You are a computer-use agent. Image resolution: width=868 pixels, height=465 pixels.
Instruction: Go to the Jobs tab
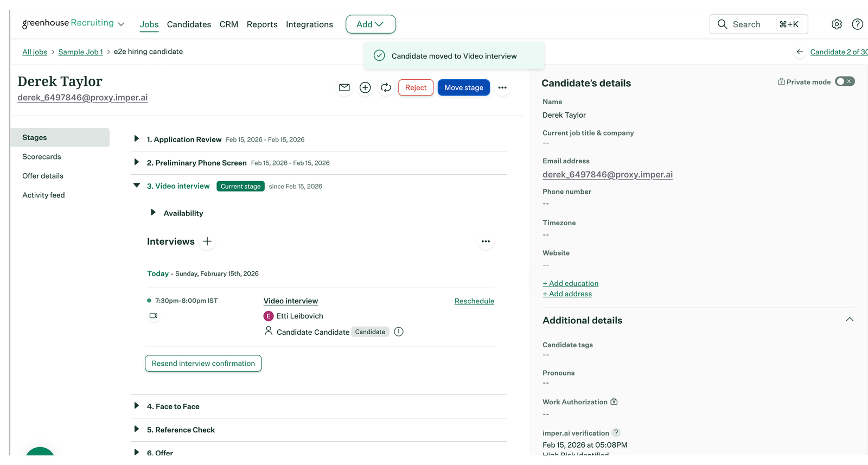[149, 24]
